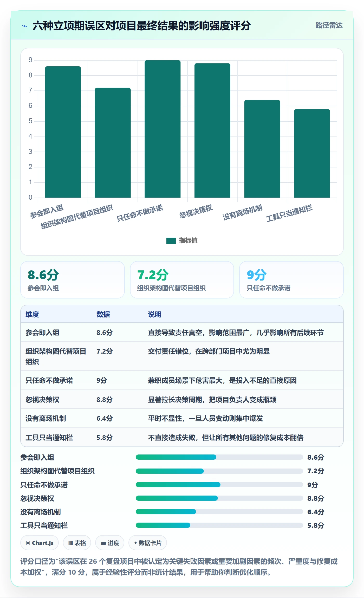Click the 平时不显性 description cell
Viewport: 364px width, 598px height.
(x=205, y=418)
